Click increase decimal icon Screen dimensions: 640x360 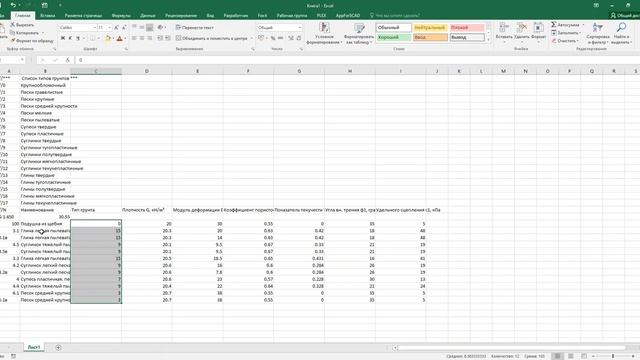(x=291, y=38)
